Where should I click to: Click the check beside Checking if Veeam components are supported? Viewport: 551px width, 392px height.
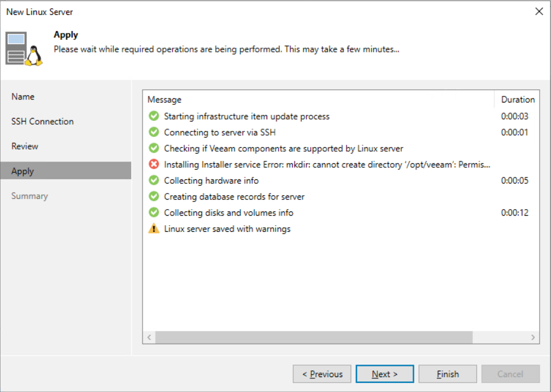(x=154, y=148)
